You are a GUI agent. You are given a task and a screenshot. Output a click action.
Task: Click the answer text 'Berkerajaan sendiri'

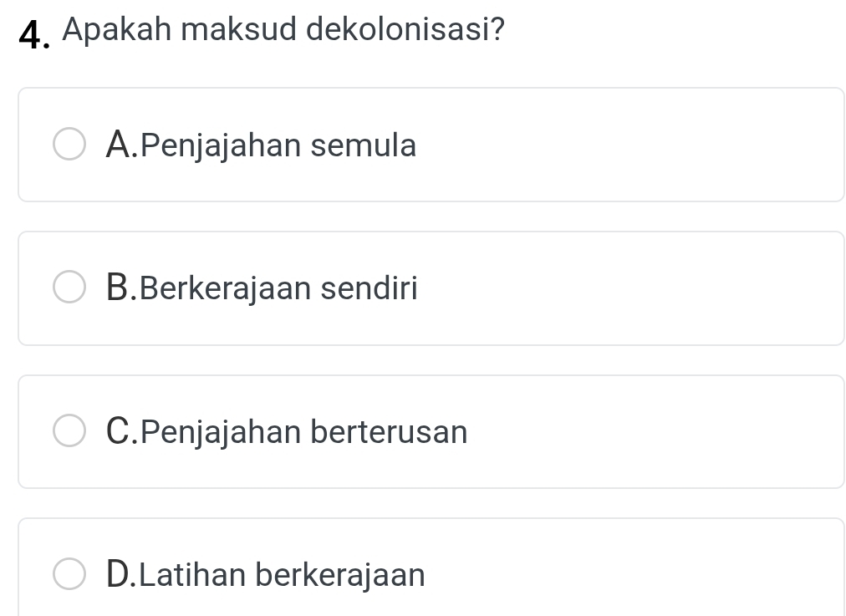click(278, 289)
